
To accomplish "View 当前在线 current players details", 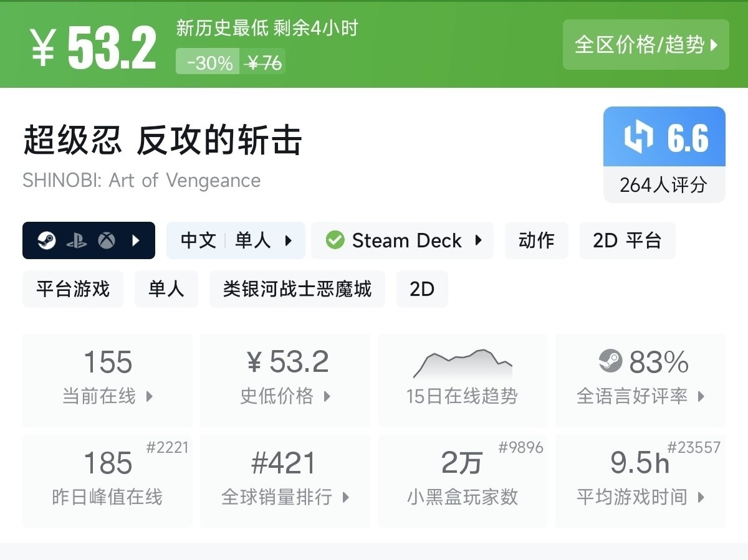I will pos(107,380).
